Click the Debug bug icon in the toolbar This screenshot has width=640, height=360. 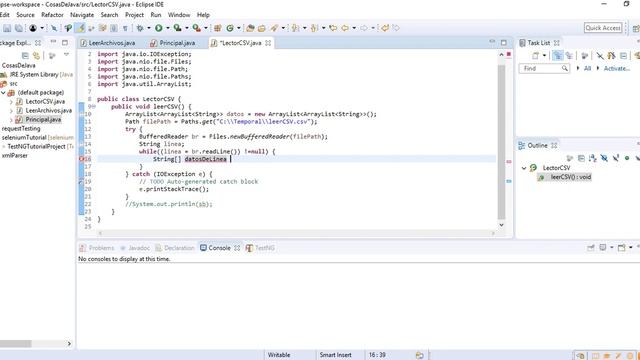[x=140, y=28]
